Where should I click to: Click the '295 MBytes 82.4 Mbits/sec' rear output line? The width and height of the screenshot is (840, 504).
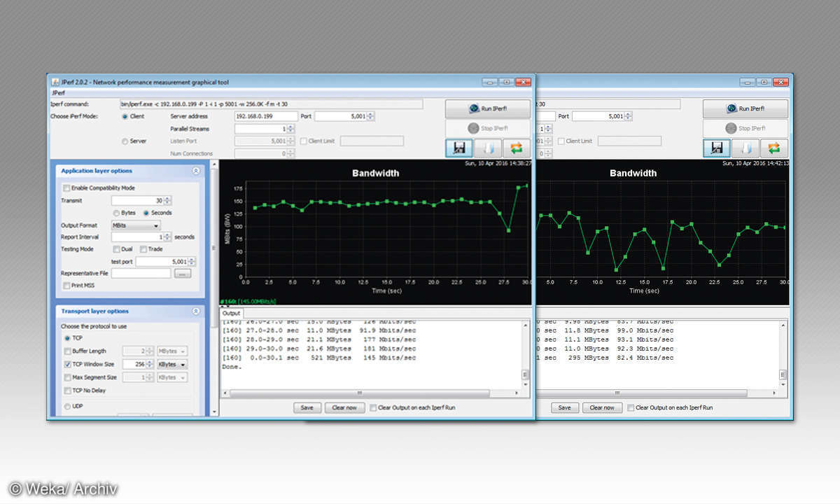click(x=605, y=358)
